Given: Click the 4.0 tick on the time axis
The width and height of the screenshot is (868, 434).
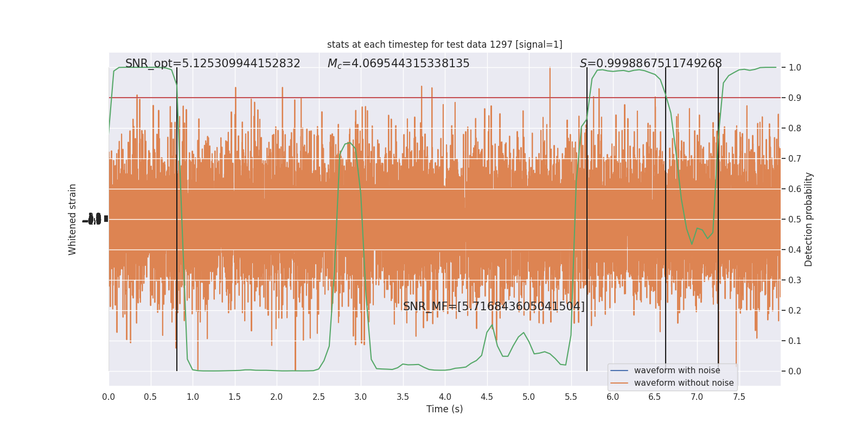Looking at the screenshot, I should point(445,397).
